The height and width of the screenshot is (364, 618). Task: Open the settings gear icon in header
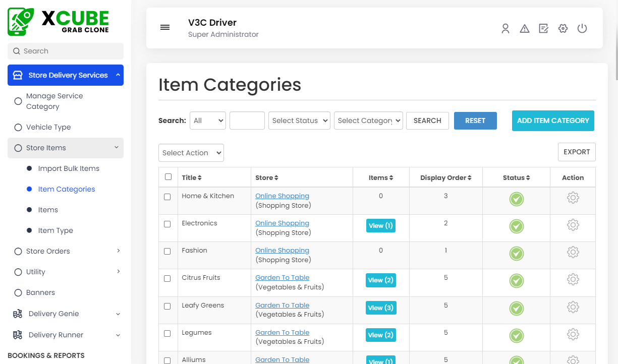click(563, 28)
